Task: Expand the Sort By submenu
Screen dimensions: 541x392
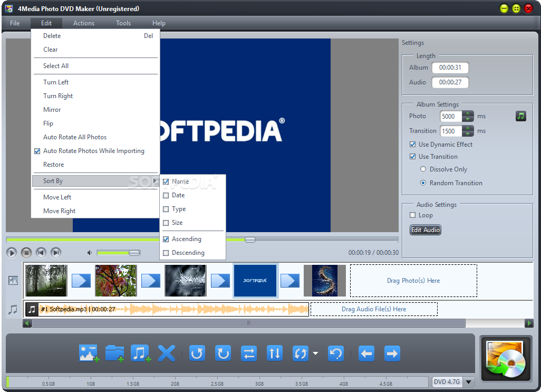Action: (x=95, y=181)
